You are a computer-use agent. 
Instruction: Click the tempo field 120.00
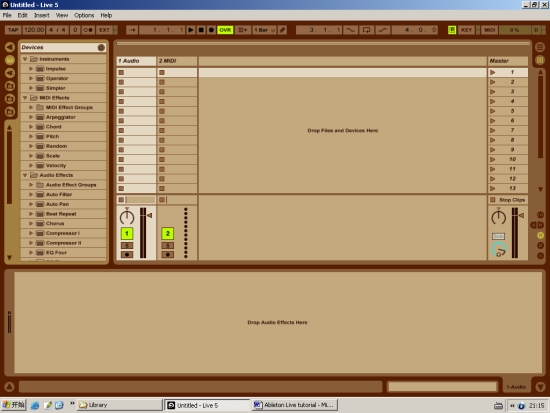(34, 30)
